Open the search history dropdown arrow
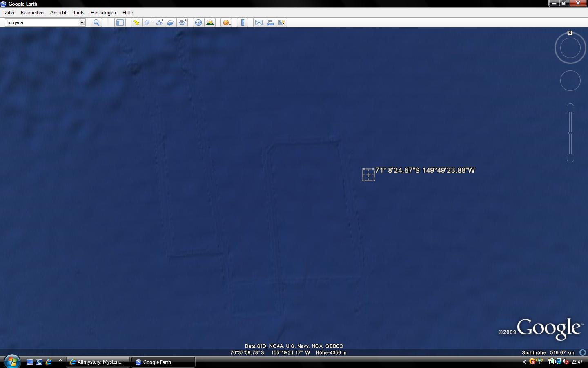The image size is (588, 368). (x=82, y=22)
